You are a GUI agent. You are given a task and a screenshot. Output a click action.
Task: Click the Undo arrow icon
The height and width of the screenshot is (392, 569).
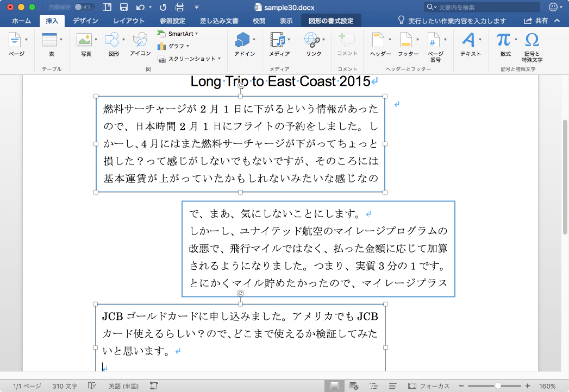[140, 7]
